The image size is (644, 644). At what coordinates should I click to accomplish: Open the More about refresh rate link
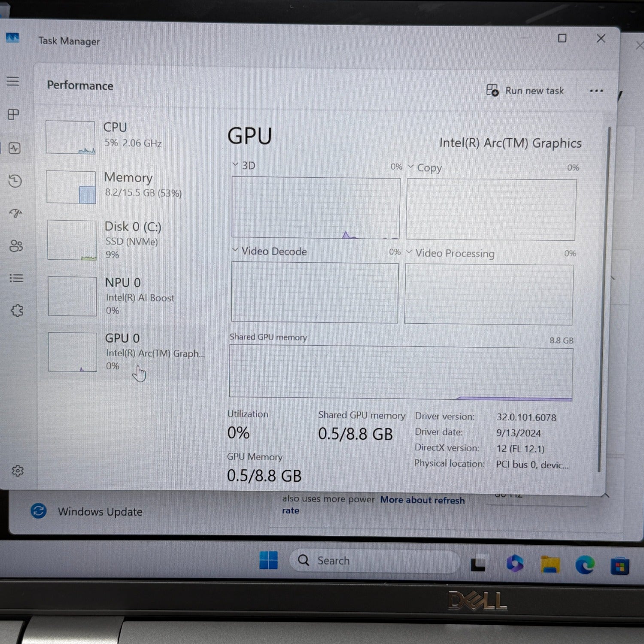[x=422, y=500]
